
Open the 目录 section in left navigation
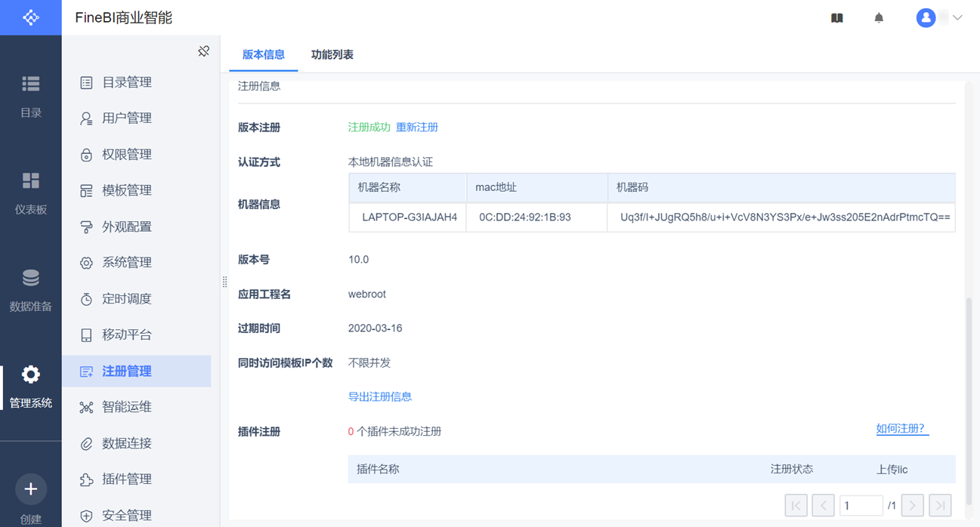point(30,95)
